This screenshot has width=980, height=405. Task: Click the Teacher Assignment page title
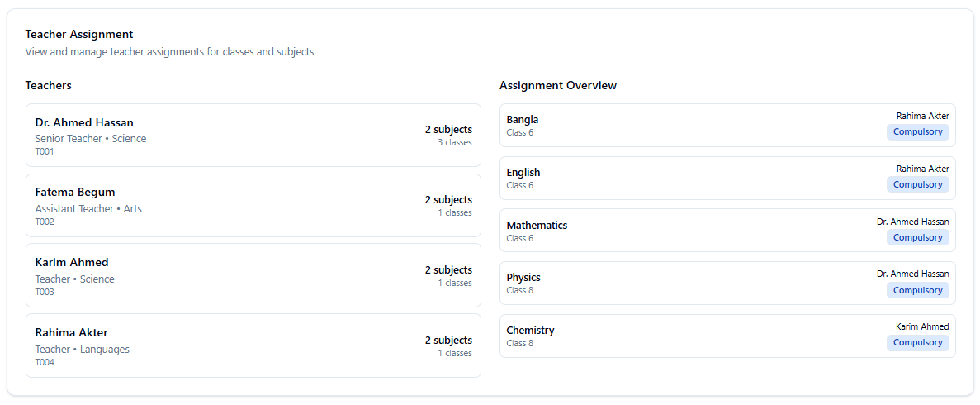[79, 35]
